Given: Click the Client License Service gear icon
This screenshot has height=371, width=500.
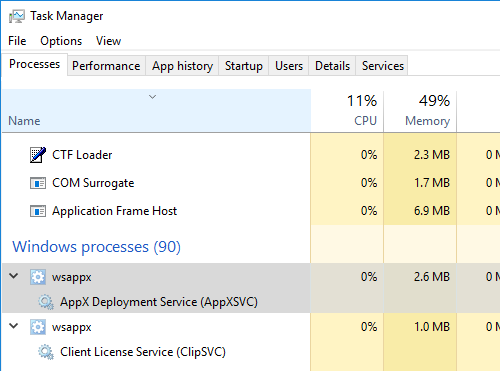Looking at the screenshot, I should click(46, 352).
